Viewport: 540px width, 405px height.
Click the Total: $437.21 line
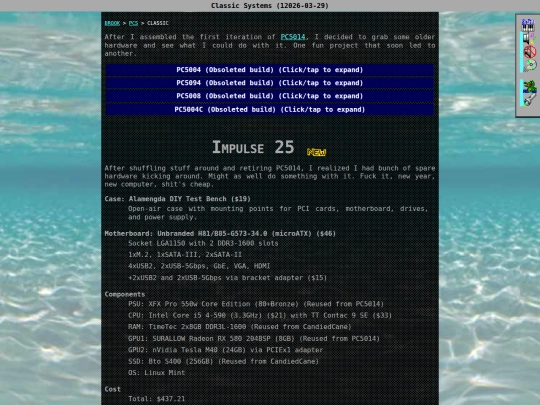pyautogui.click(x=157, y=399)
